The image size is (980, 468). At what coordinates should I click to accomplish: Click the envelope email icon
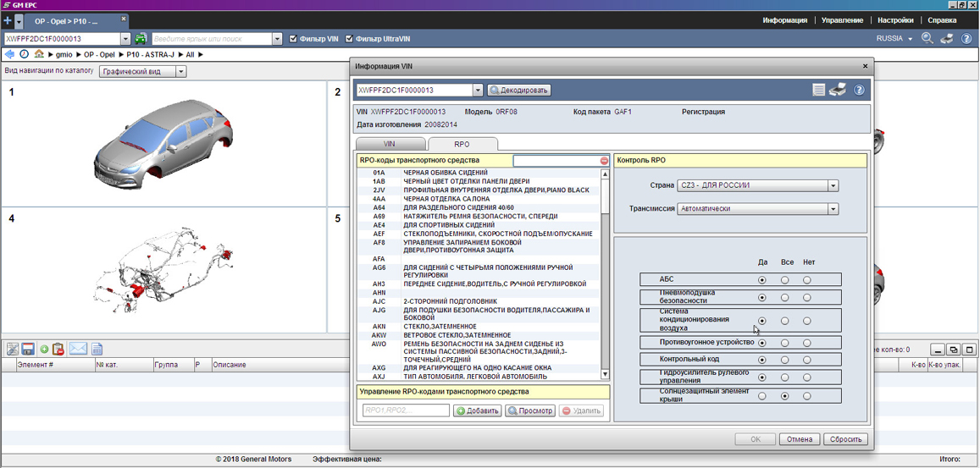tap(78, 350)
